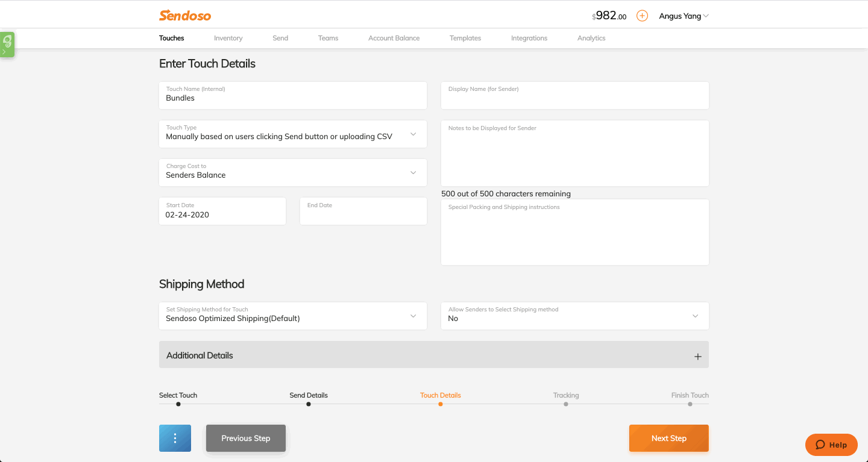This screenshot has height=462, width=868.
Task: Open the green Grammarly side widget
Action: 7,44
